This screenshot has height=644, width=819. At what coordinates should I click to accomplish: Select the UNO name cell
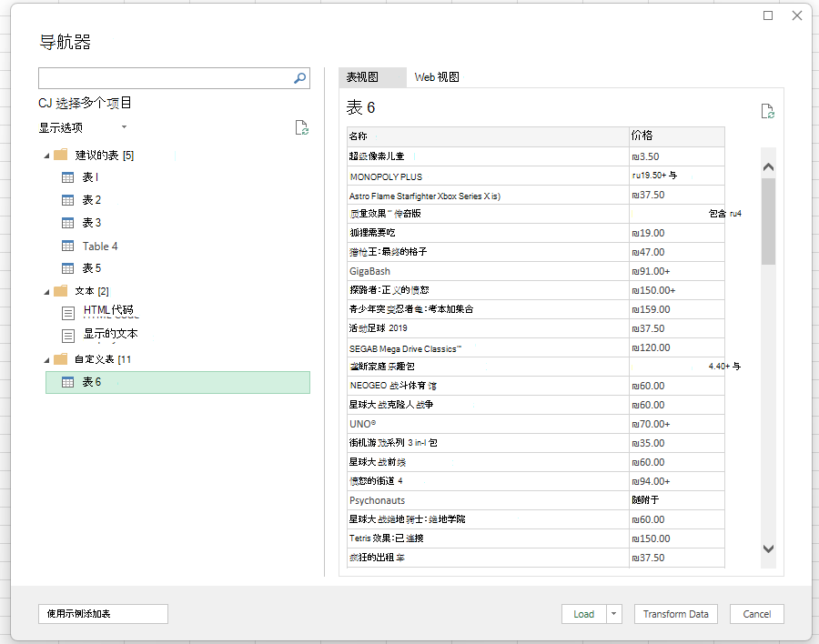488,424
